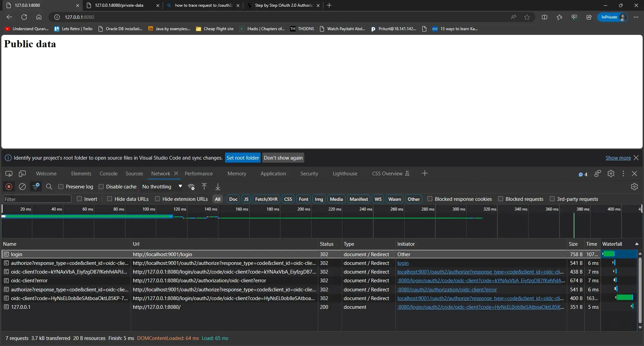Toggle device emulation icon

point(22,173)
